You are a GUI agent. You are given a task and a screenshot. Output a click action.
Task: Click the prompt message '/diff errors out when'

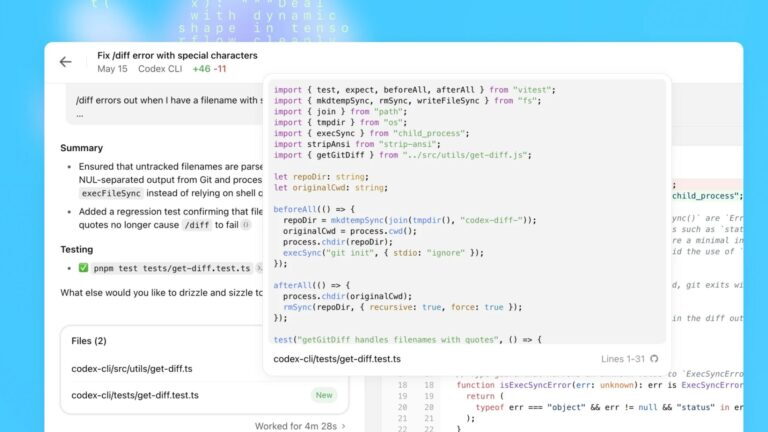click(x=169, y=100)
